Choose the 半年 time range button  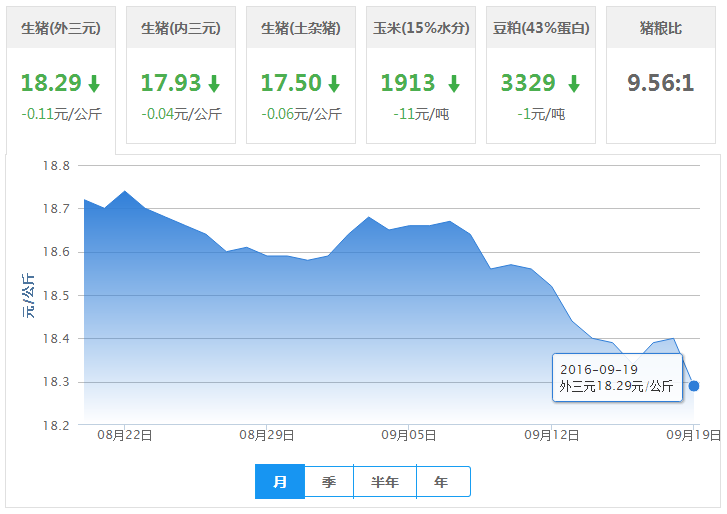(x=385, y=482)
